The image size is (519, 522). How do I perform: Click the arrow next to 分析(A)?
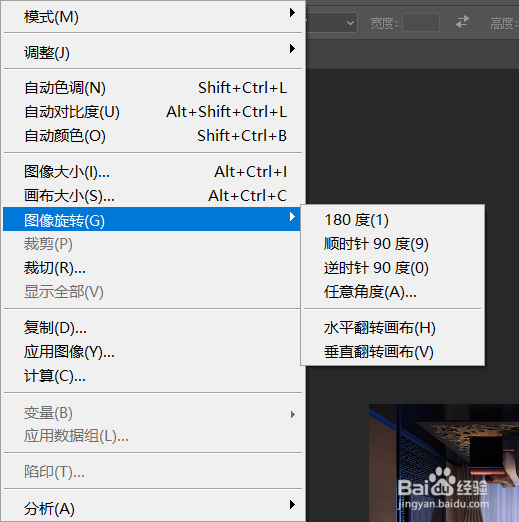pyautogui.click(x=292, y=504)
